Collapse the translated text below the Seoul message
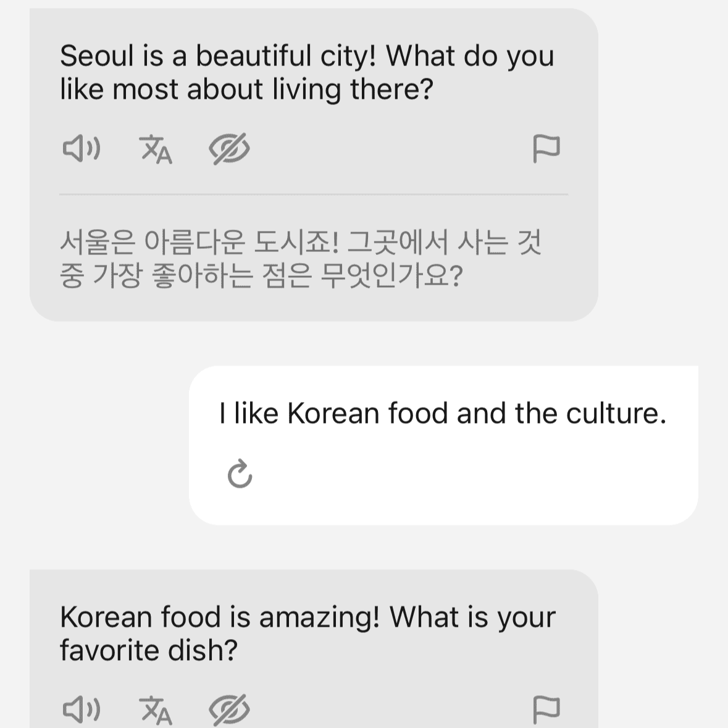This screenshot has width=728, height=728. point(228,148)
